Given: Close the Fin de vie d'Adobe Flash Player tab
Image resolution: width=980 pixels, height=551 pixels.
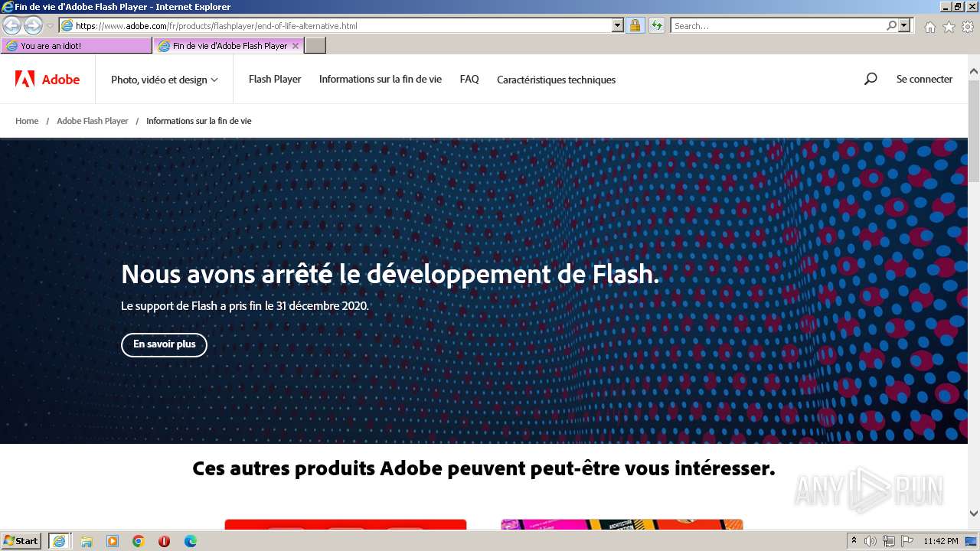Looking at the screenshot, I should pyautogui.click(x=296, y=46).
